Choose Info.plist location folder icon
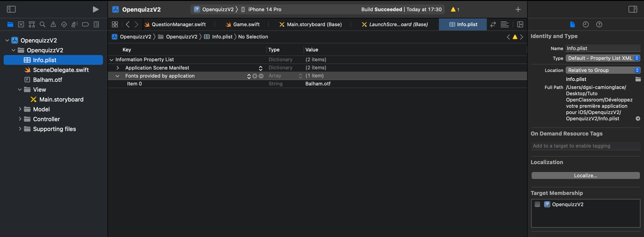Image resolution: width=644 pixels, height=237 pixels. point(638,79)
